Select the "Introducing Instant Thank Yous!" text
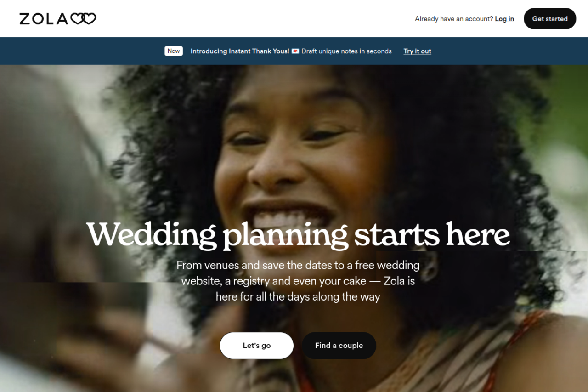Screen dimensions: 588x392 (x=240, y=51)
